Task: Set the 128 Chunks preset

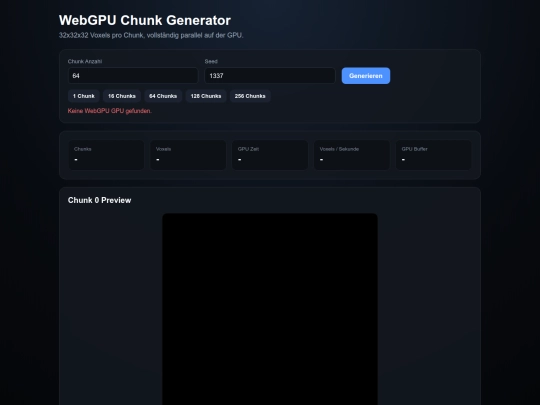Action: (206, 96)
